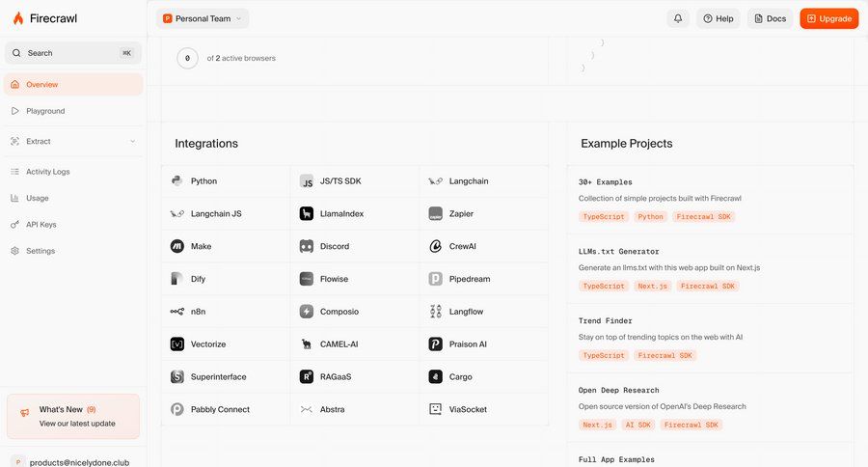Open the Personal Team dropdown
The image size is (868, 467).
coord(203,18)
